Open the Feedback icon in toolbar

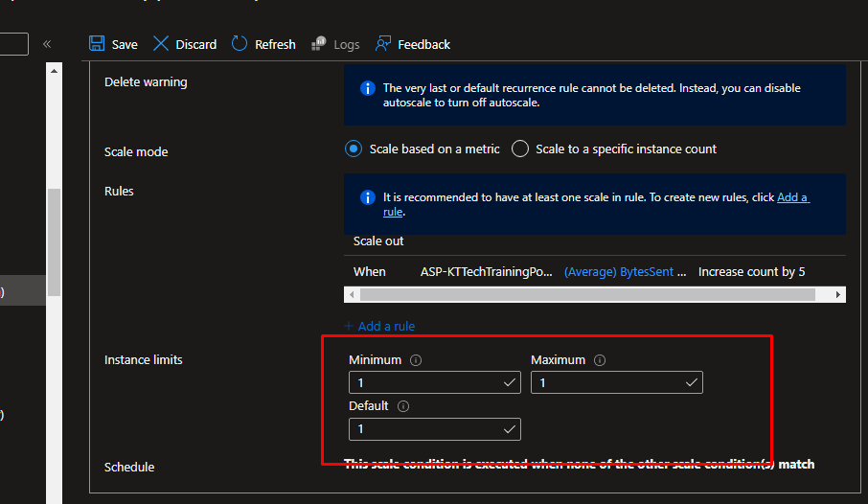(x=383, y=44)
